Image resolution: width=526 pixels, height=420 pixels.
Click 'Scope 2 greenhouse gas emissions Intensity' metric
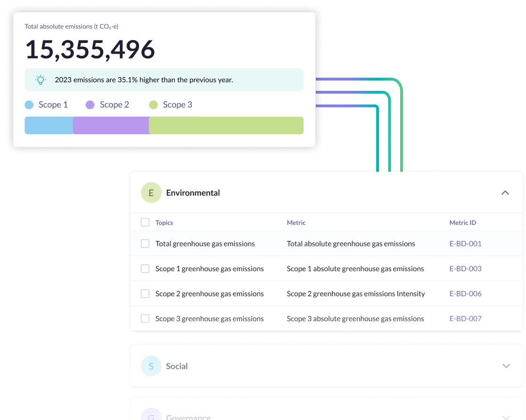(356, 294)
